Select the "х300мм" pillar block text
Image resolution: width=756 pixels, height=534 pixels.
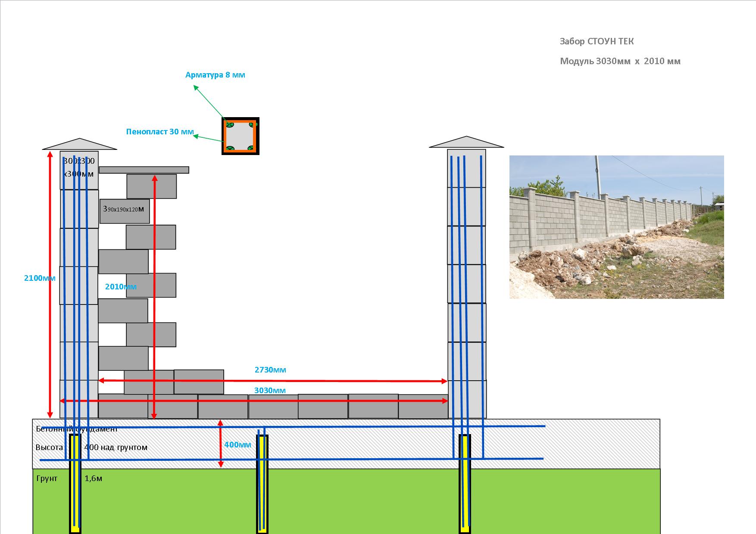tap(78, 174)
